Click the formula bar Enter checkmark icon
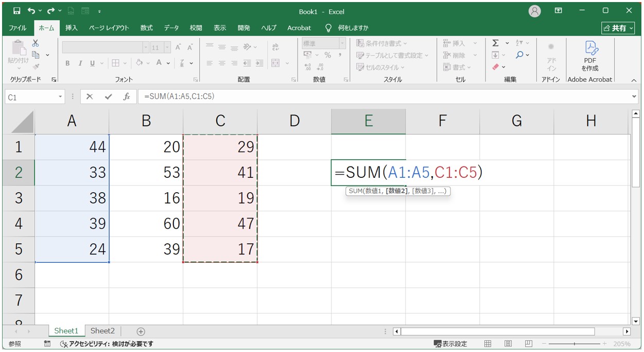This screenshot has width=644, height=352. [x=108, y=96]
